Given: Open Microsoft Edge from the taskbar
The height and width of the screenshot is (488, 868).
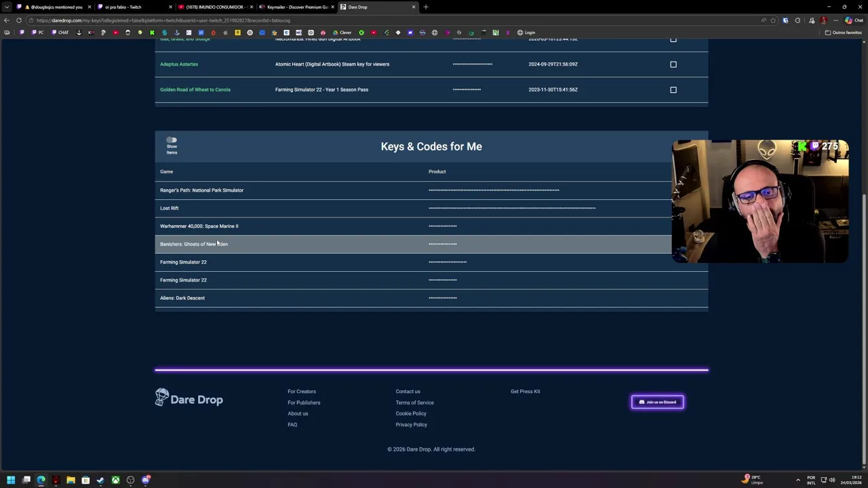Looking at the screenshot, I should pyautogui.click(x=41, y=480).
